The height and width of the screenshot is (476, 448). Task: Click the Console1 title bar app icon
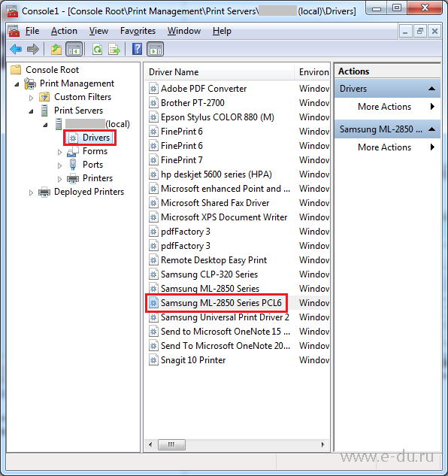(12, 11)
